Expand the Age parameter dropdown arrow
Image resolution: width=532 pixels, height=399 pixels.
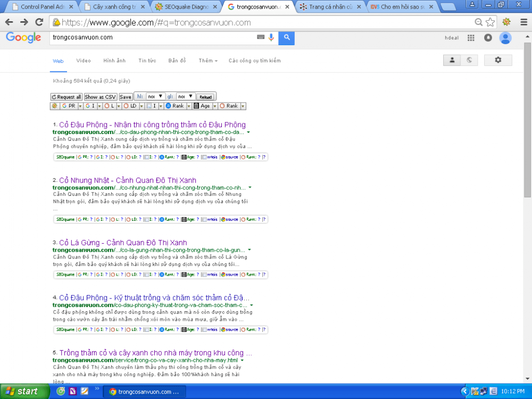tap(215, 106)
